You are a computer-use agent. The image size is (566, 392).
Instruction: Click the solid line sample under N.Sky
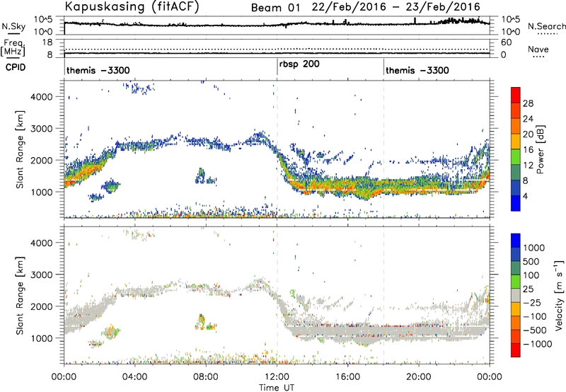tap(13, 34)
